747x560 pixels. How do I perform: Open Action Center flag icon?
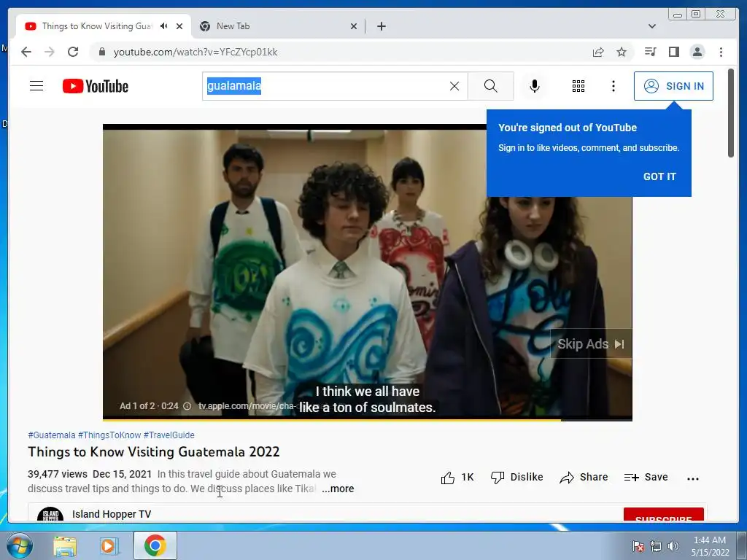638,546
